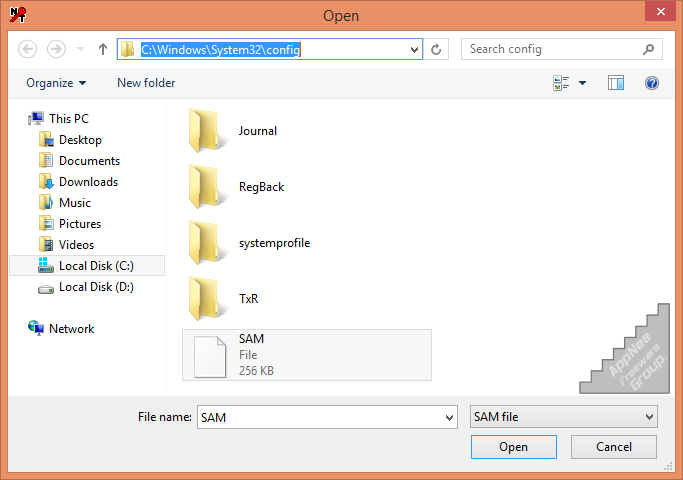Screen dimensions: 683x480
Task: Open the view options dropdown arrow
Action: click(x=582, y=83)
